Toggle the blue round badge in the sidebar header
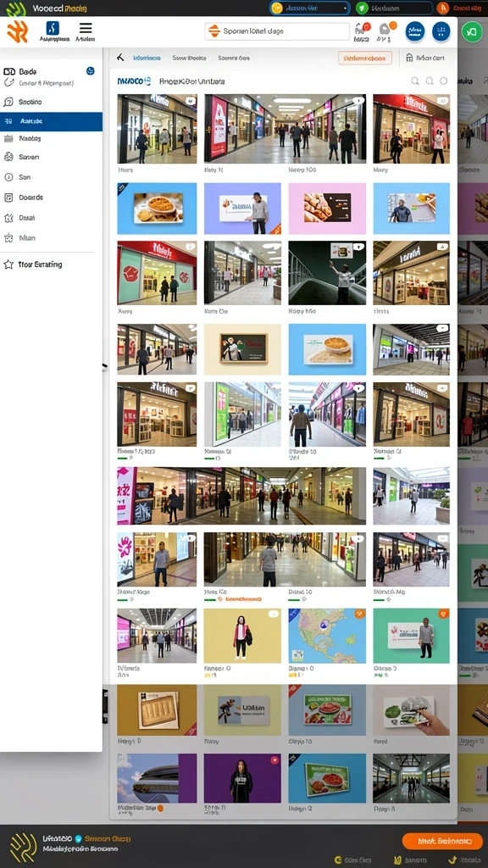 click(x=90, y=71)
